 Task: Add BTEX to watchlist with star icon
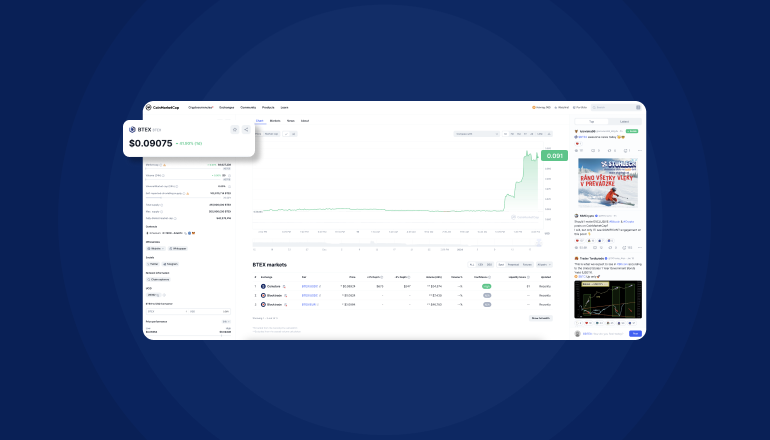point(235,130)
